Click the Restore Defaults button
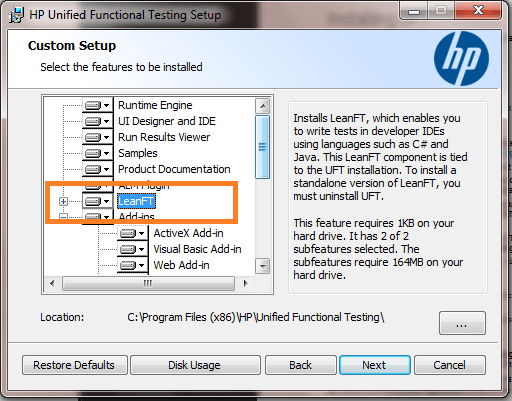This screenshot has height=401, width=512. [75, 365]
